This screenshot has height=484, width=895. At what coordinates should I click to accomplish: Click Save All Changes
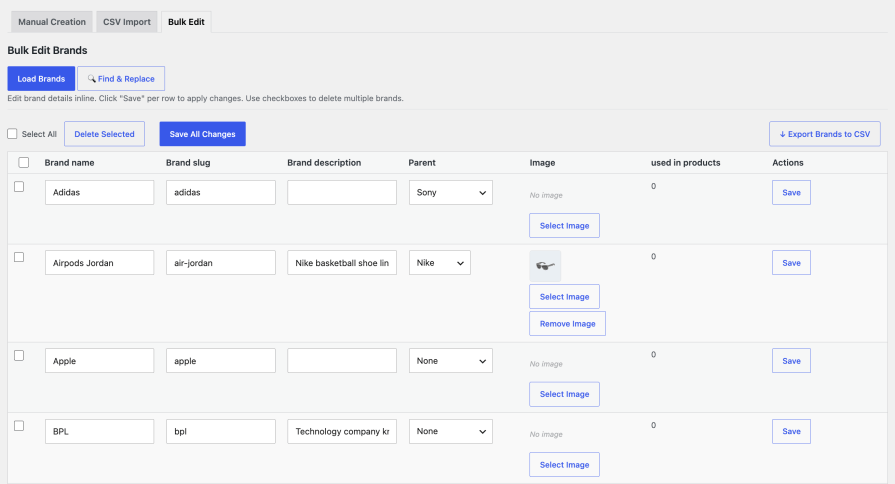point(203,134)
